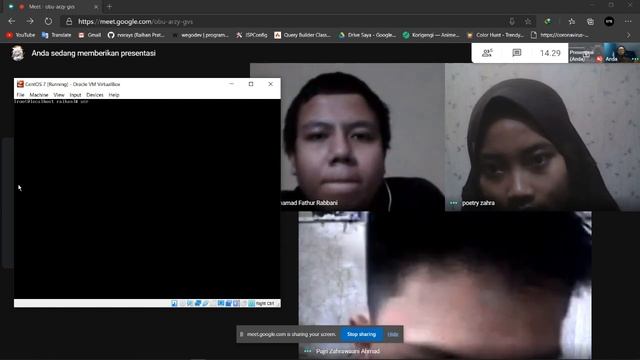Open the coronavirus https bookmark
640x360 pixels.
(x=560, y=35)
